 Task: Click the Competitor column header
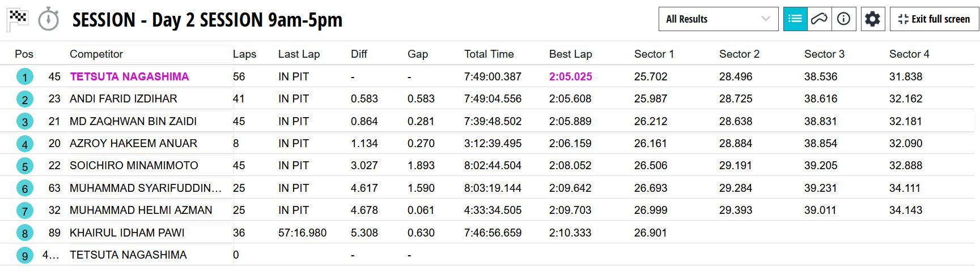96,54
